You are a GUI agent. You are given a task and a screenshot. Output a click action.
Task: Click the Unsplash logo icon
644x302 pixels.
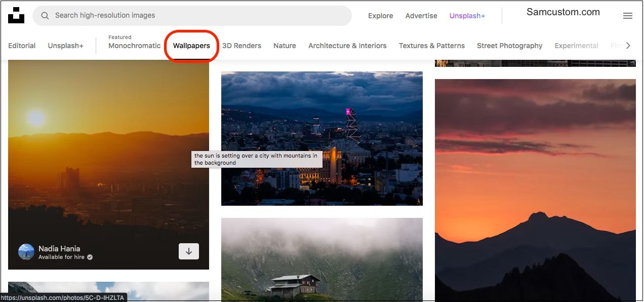16,15
